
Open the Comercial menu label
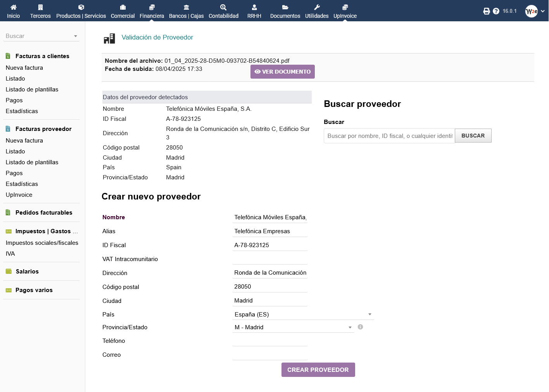pos(123,16)
